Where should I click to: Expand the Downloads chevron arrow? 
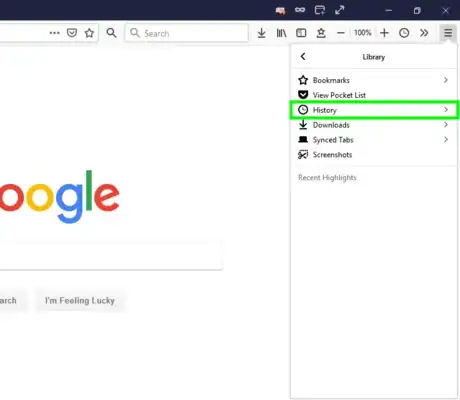pyautogui.click(x=446, y=125)
